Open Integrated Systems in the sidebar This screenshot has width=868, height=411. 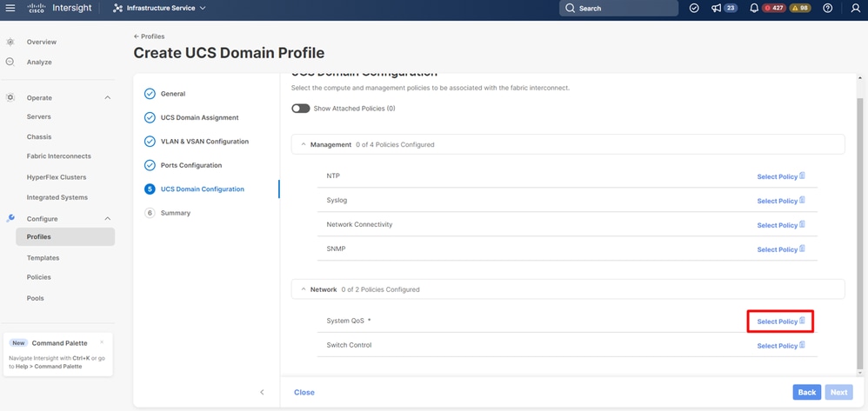click(57, 197)
